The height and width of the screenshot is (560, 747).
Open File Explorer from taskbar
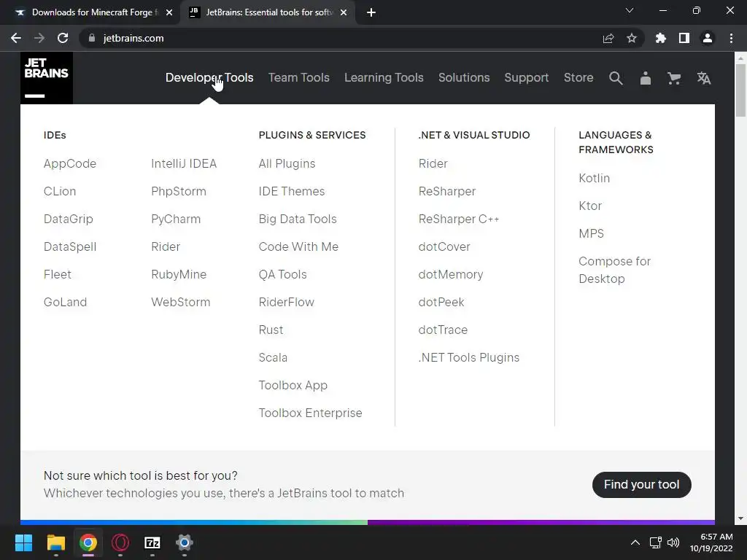[55, 542]
